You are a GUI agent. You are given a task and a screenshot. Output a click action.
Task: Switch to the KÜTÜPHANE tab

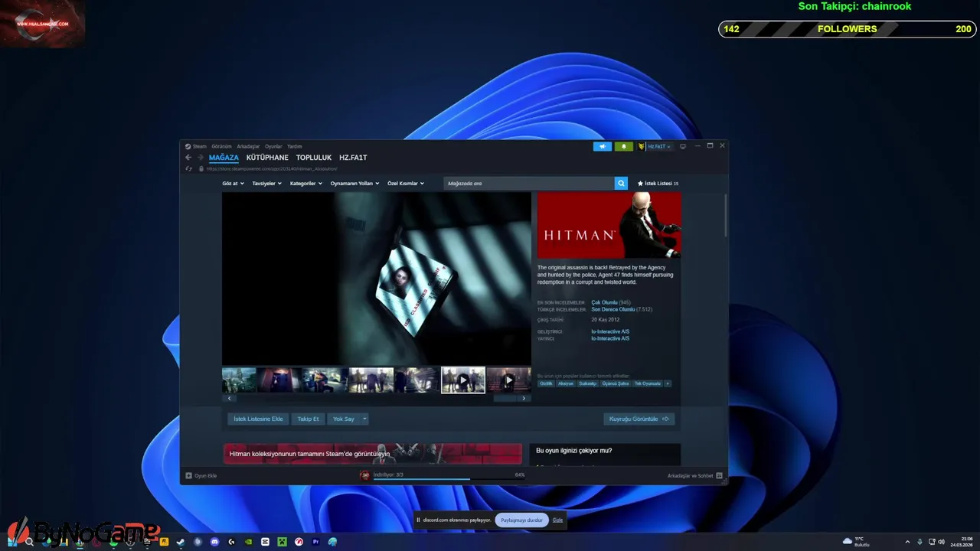click(x=267, y=158)
